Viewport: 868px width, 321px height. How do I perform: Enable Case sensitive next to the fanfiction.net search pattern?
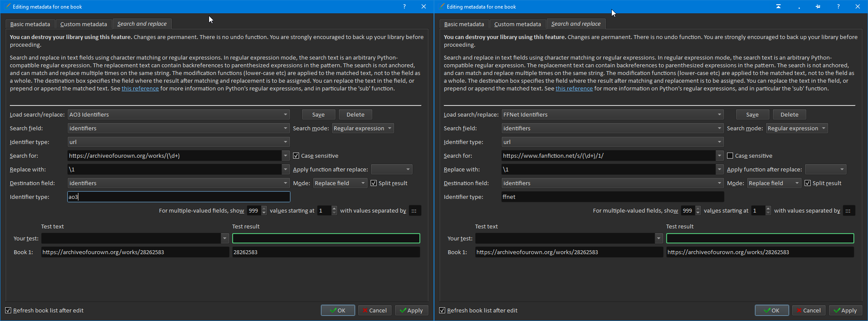coord(730,156)
